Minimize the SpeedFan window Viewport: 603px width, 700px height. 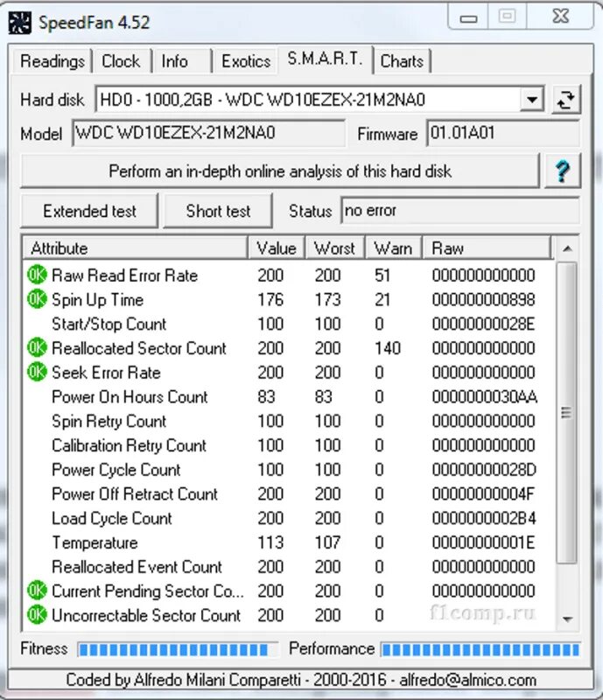[x=468, y=17]
